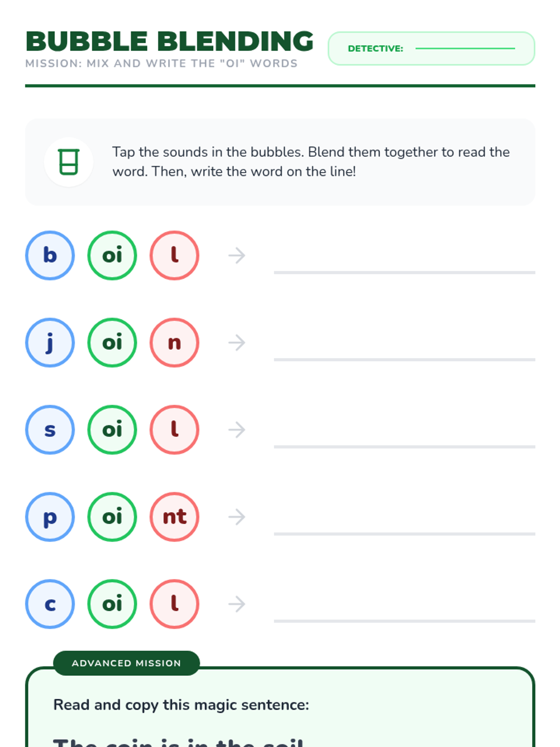
Task: Tap the red 'l' bubble in the 'b' row
Action: coord(175,255)
